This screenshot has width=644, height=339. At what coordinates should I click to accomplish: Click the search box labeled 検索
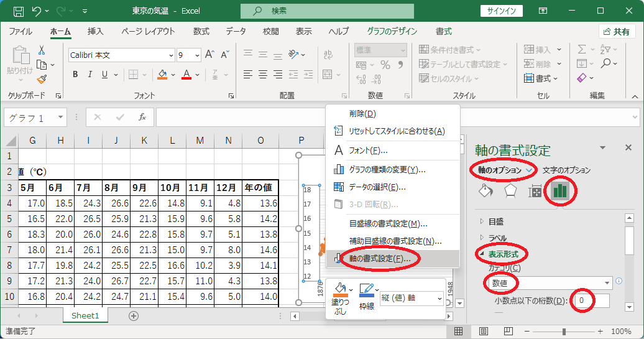(x=328, y=11)
